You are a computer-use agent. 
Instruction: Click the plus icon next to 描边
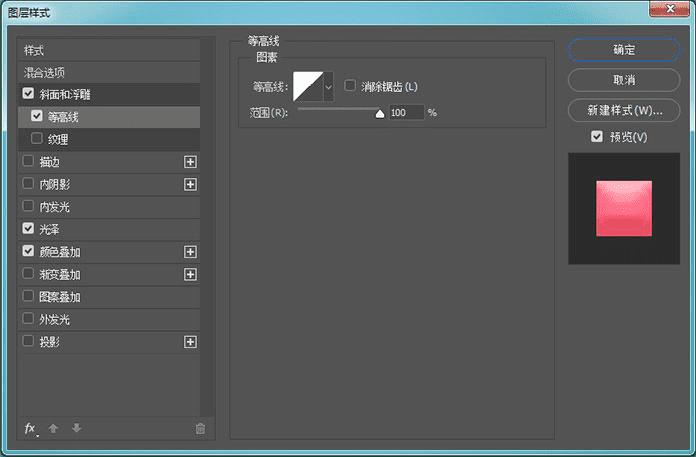click(190, 162)
